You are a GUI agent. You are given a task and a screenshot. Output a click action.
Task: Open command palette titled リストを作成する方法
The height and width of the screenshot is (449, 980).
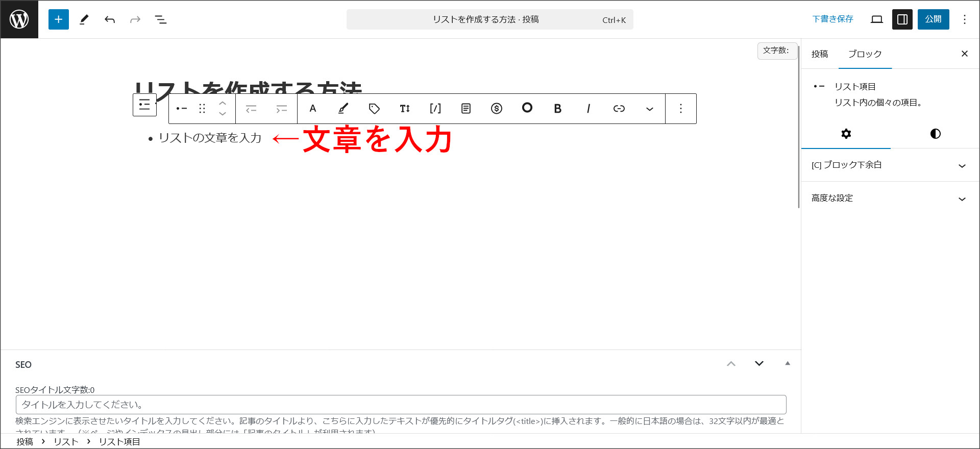(490, 19)
